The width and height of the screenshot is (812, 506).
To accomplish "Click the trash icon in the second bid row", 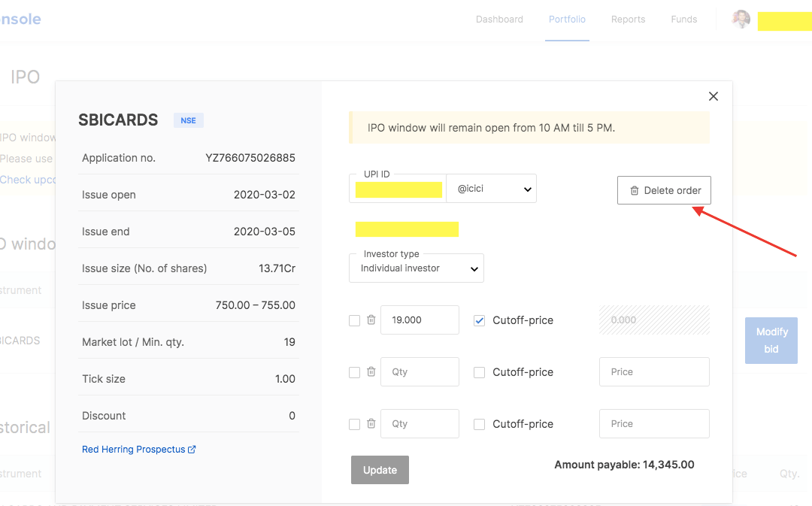I will coord(371,372).
